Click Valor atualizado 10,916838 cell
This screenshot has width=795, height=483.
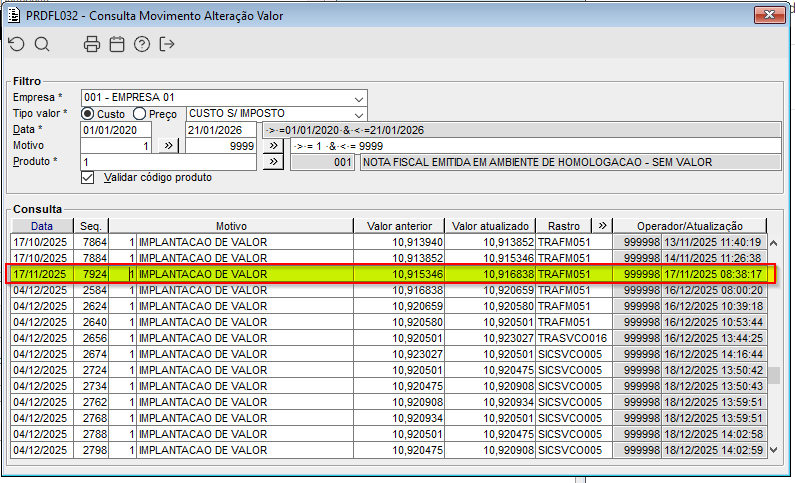490,274
